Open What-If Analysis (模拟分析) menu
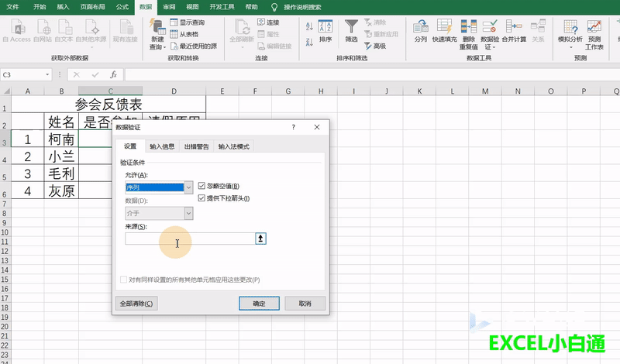The height and width of the screenshot is (364, 620). (570, 34)
